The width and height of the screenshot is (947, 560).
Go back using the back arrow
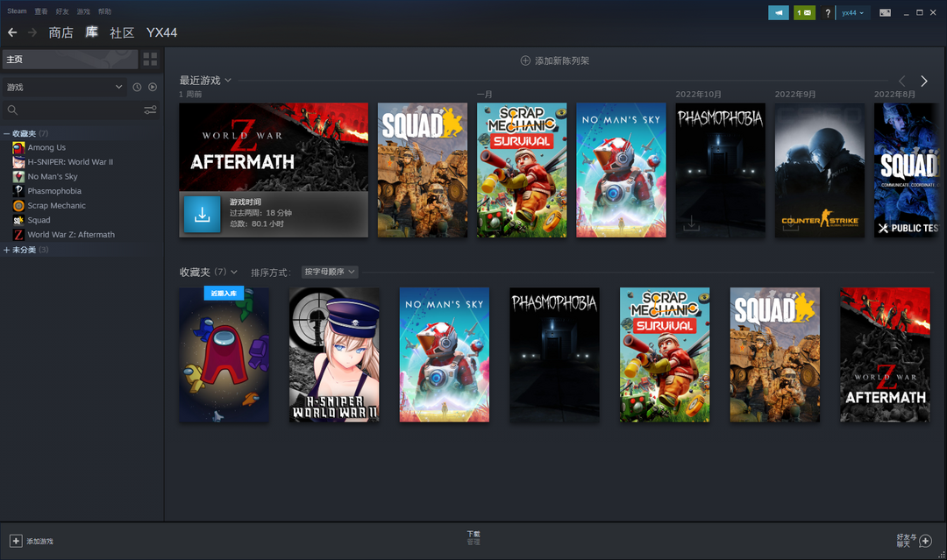point(12,32)
